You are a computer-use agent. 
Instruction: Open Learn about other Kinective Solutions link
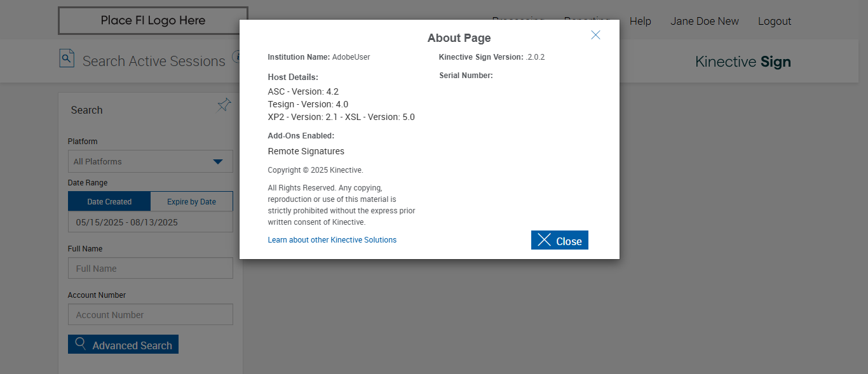pyautogui.click(x=332, y=240)
